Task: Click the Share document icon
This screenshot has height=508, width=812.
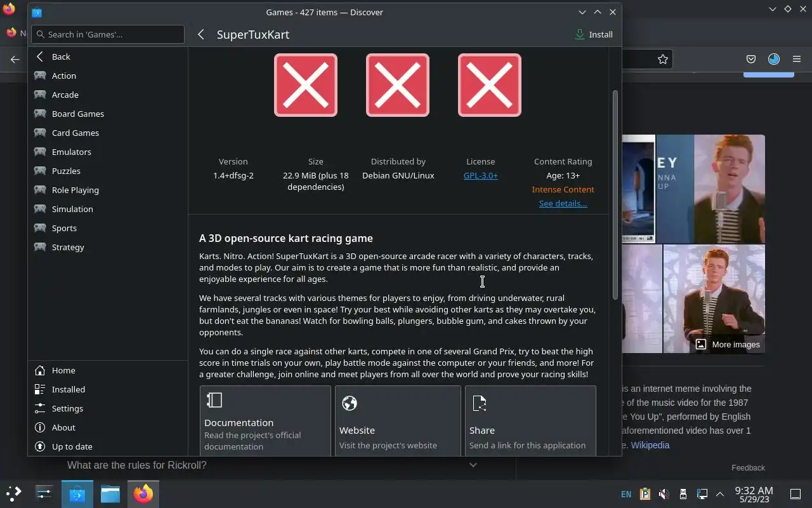Action: coord(480,403)
